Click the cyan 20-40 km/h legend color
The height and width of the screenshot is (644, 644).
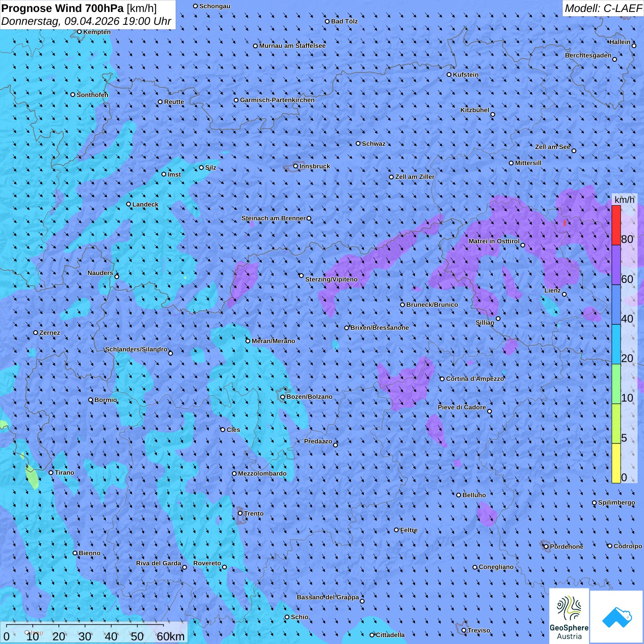[x=616, y=345]
